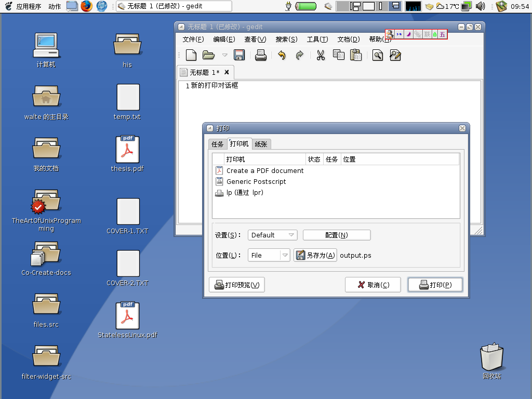The image size is (532, 399).
Task: Switch to the 纸张 tab
Action: pos(261,144)
